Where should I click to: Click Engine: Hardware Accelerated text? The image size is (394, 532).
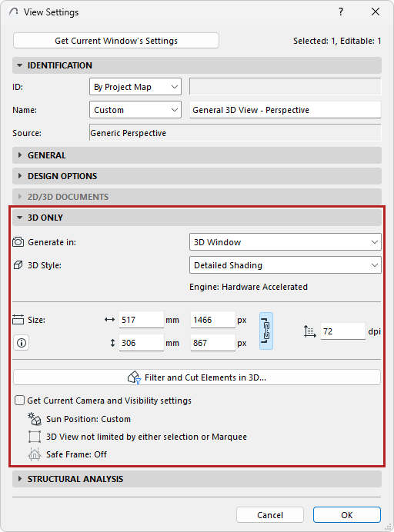coord(249,287)
